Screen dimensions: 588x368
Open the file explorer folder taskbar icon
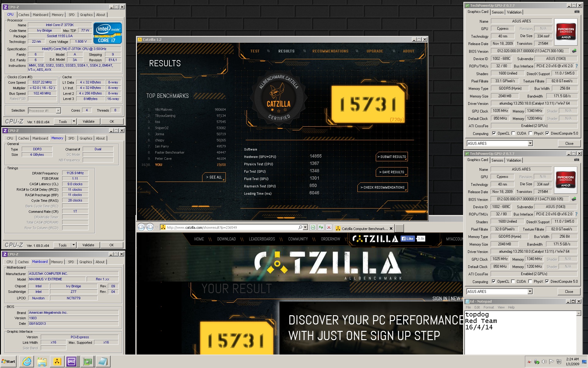pos(42,362)
